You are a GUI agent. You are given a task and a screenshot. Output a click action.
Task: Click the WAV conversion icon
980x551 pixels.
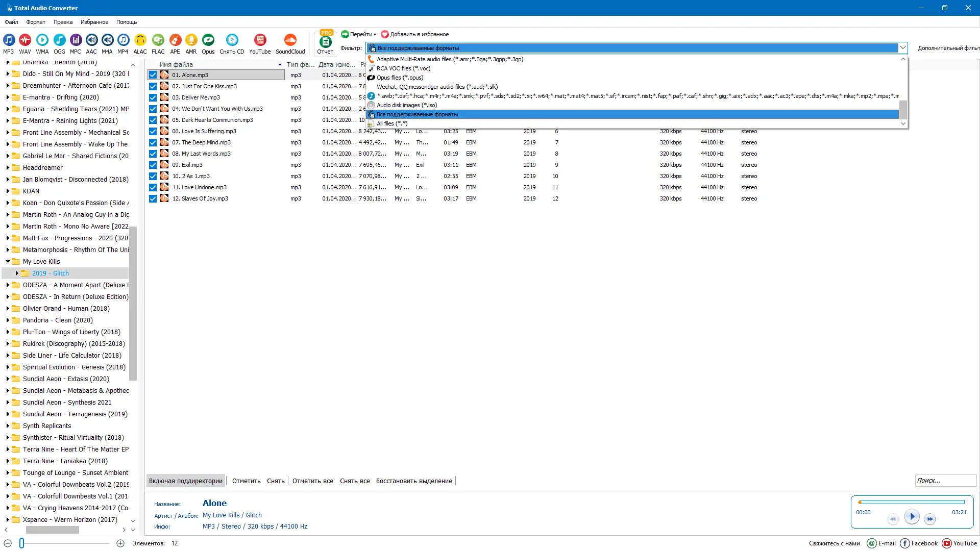(x=25, y=40)
